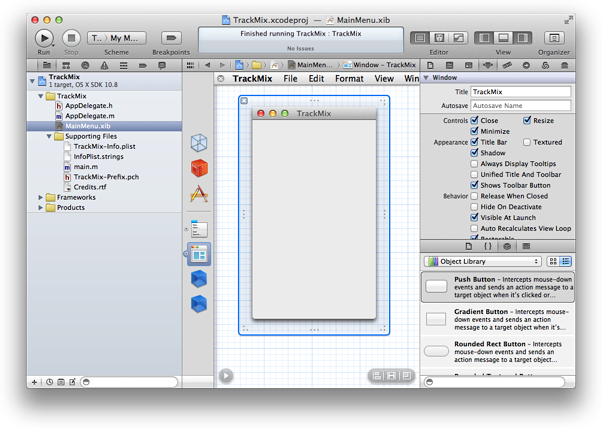Viewport: 602px width, 428px height.
Task: Go forward in the jump bar
Action: 222,65
